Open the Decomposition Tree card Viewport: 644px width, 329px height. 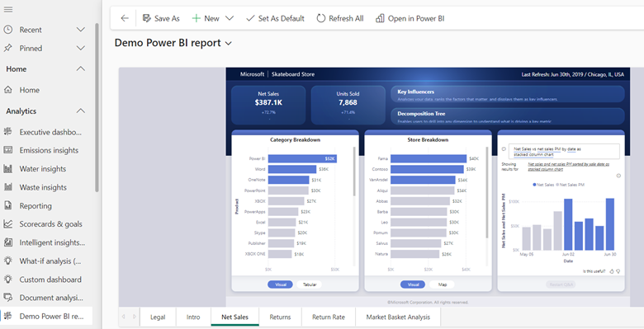(508, 115)
